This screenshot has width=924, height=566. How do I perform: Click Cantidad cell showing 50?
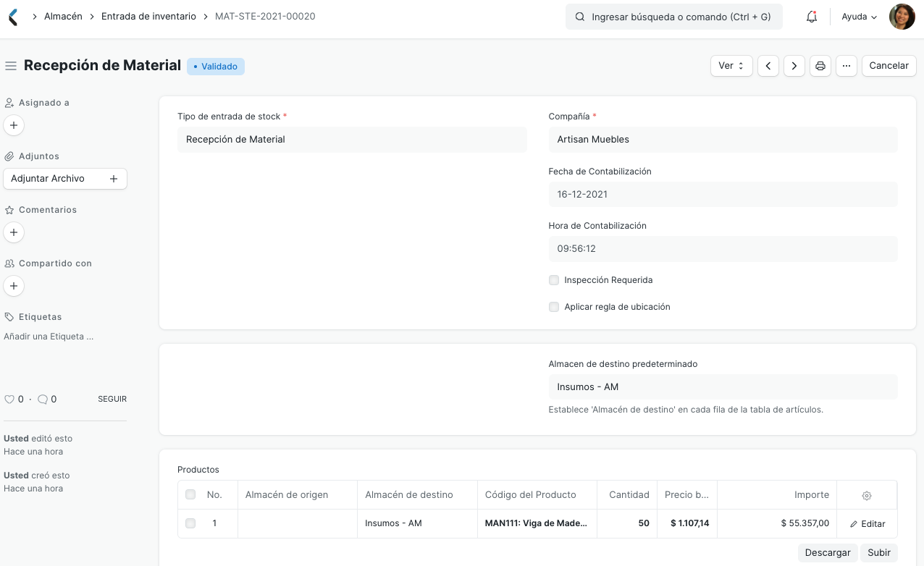pyautogui.click(x=627, y=523)
